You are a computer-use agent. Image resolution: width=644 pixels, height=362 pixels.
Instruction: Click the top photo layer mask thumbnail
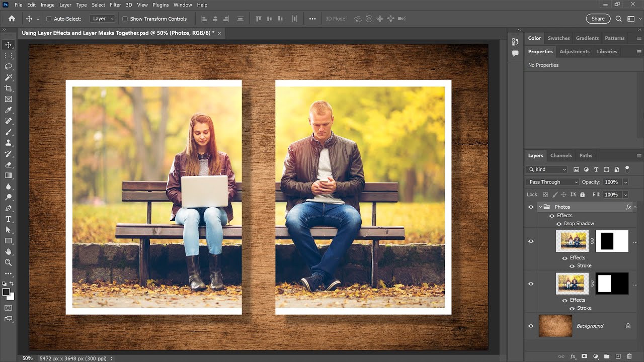pos(611,241)
